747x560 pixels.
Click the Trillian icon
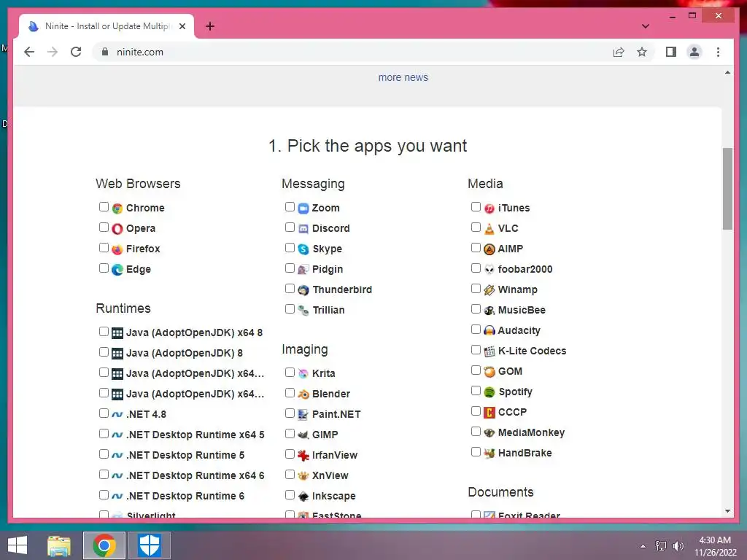pos(303,311)
